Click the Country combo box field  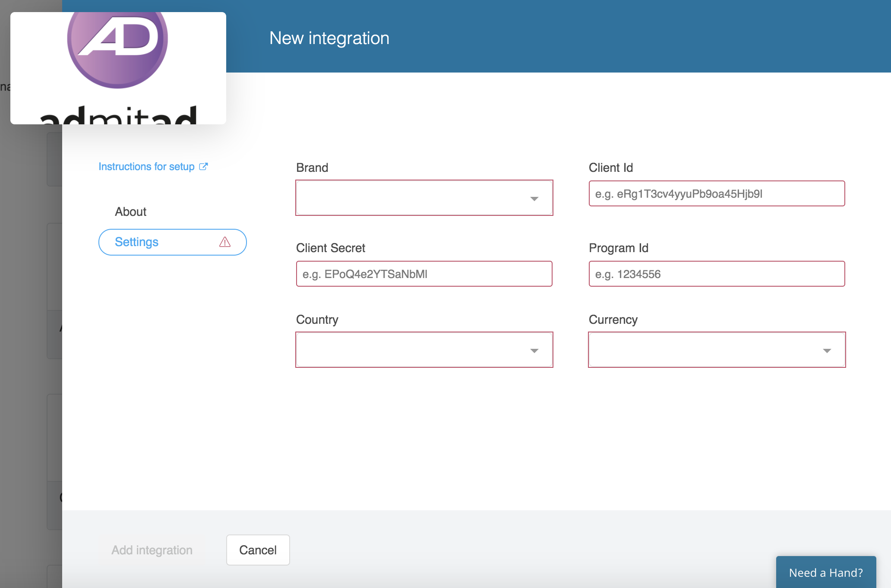(410, 350)
